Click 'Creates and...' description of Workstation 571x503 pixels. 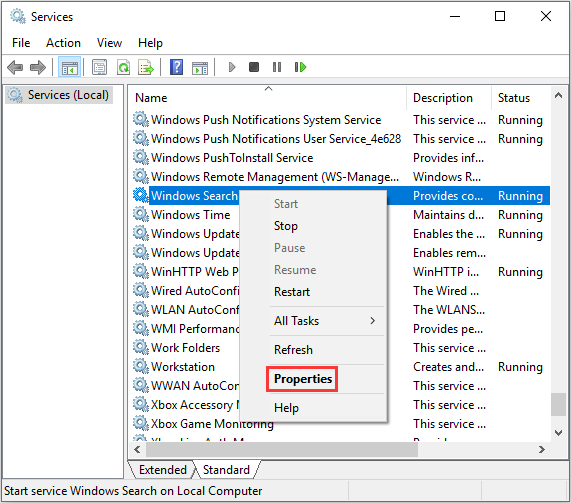click(x=448, y=366)
